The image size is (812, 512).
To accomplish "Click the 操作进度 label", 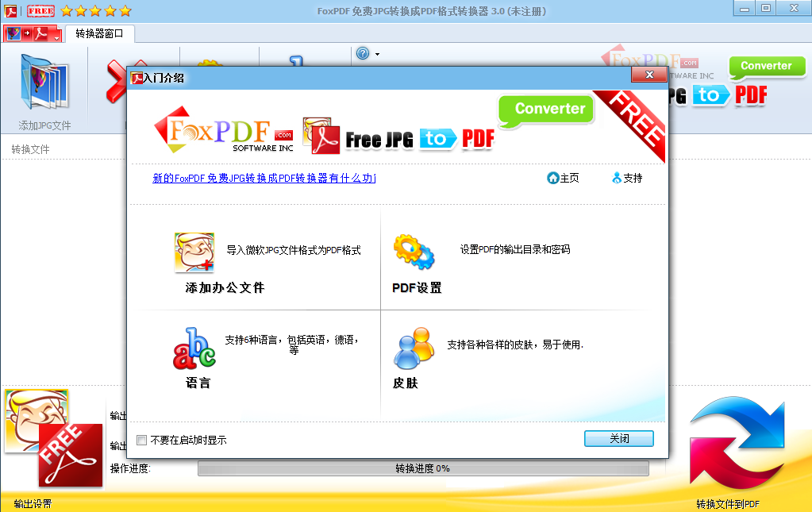I will pyautogui.click(x=130, y=468).
